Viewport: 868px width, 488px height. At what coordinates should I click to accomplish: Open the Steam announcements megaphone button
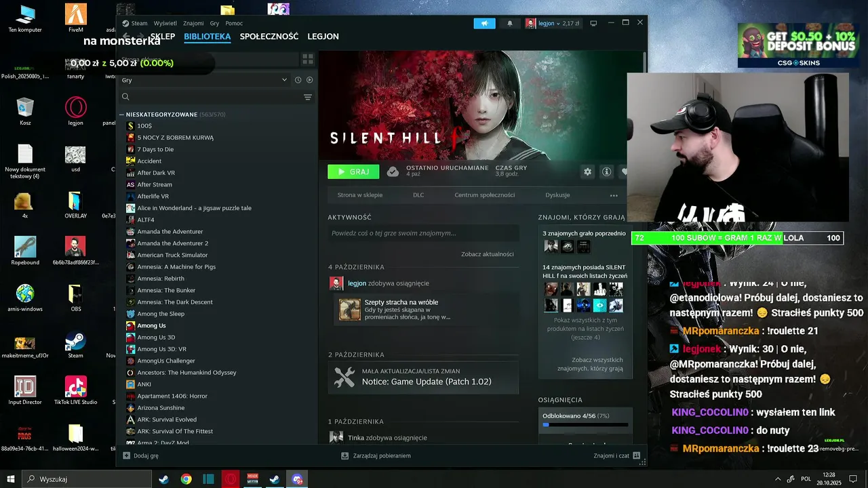coord(484,23)
